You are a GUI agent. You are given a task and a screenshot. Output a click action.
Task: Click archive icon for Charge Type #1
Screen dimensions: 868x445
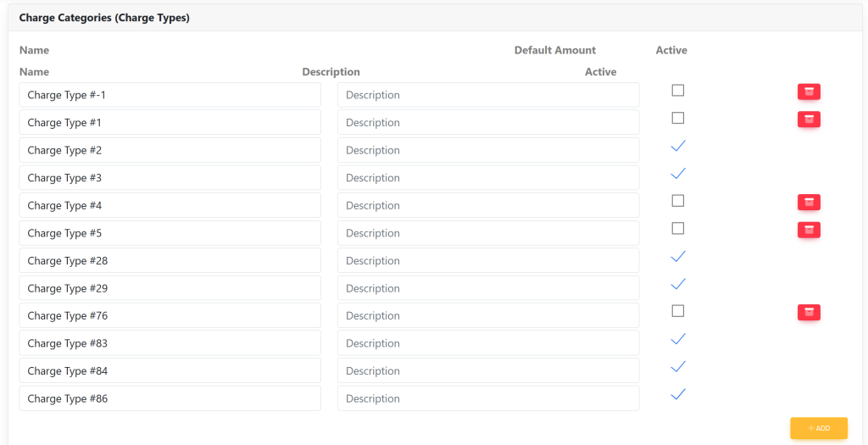coord(809,120)
